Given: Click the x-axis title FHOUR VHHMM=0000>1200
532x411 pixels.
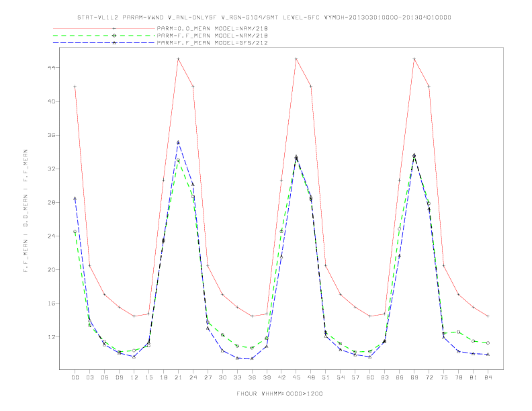Looking at the screenshot, I should [x=279, y=394].
